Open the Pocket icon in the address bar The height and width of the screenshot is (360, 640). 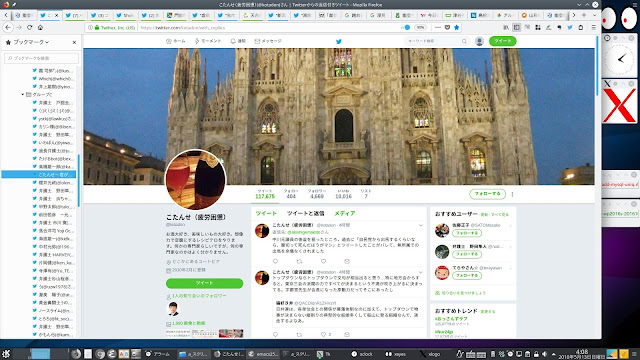pos(447,27)
